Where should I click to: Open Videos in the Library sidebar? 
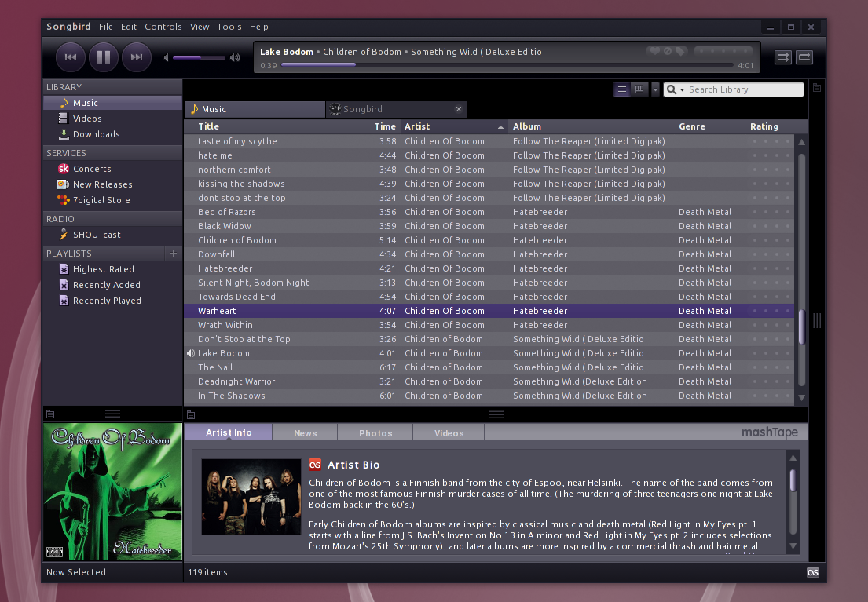pyautogui.click(x=113, y=119)
